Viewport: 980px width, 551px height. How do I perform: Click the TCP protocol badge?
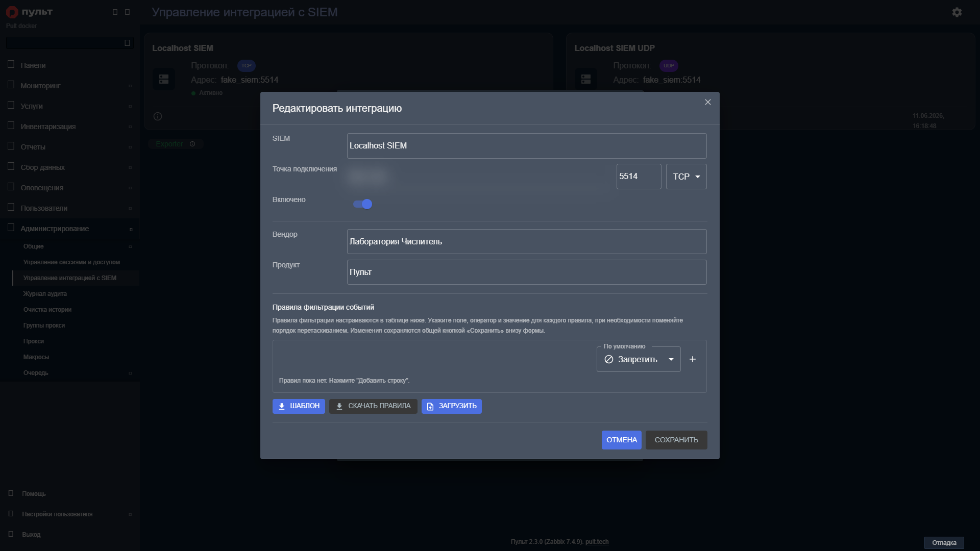pos(247,66)
